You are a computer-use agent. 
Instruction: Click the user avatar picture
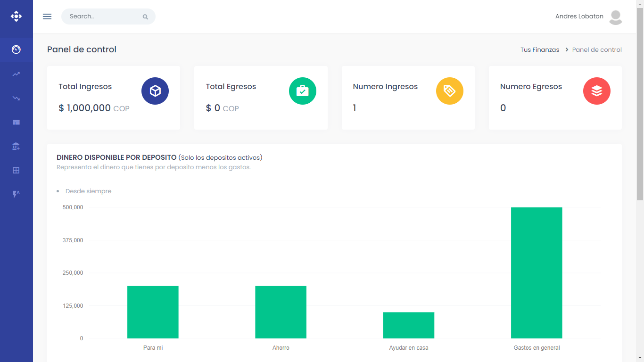coord(615,17)
